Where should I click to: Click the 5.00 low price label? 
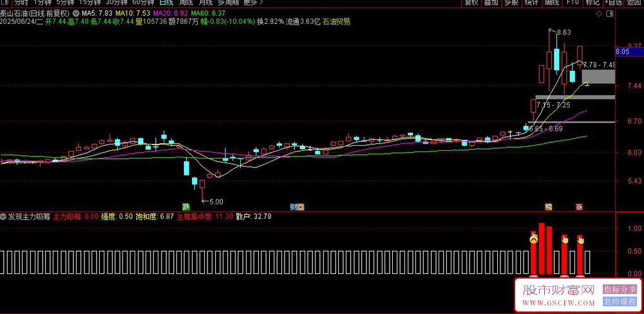click(216, 202)
